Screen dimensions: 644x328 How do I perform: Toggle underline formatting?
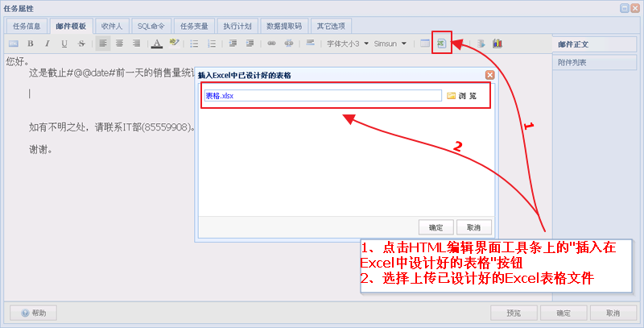tap(64, 44)
